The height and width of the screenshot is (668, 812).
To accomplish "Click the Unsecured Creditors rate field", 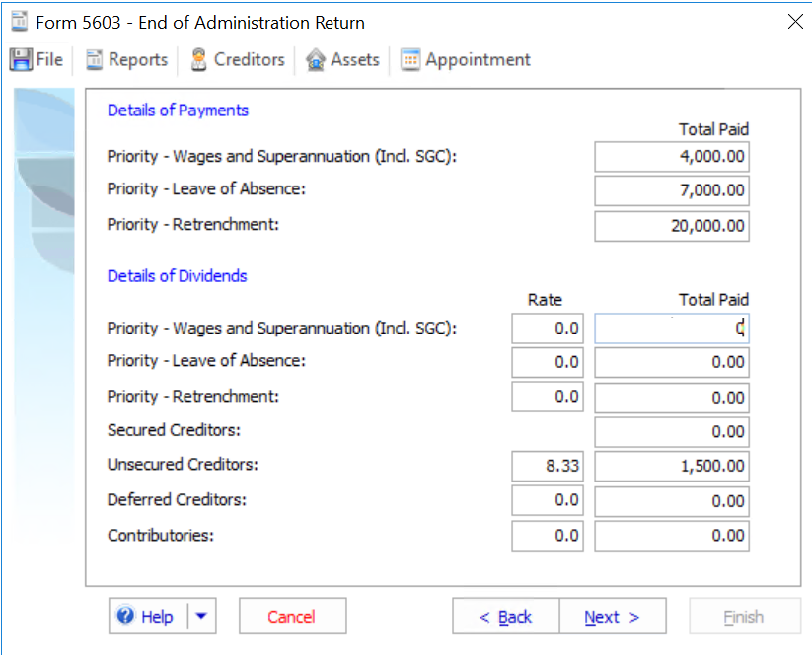I will point(547,466).
